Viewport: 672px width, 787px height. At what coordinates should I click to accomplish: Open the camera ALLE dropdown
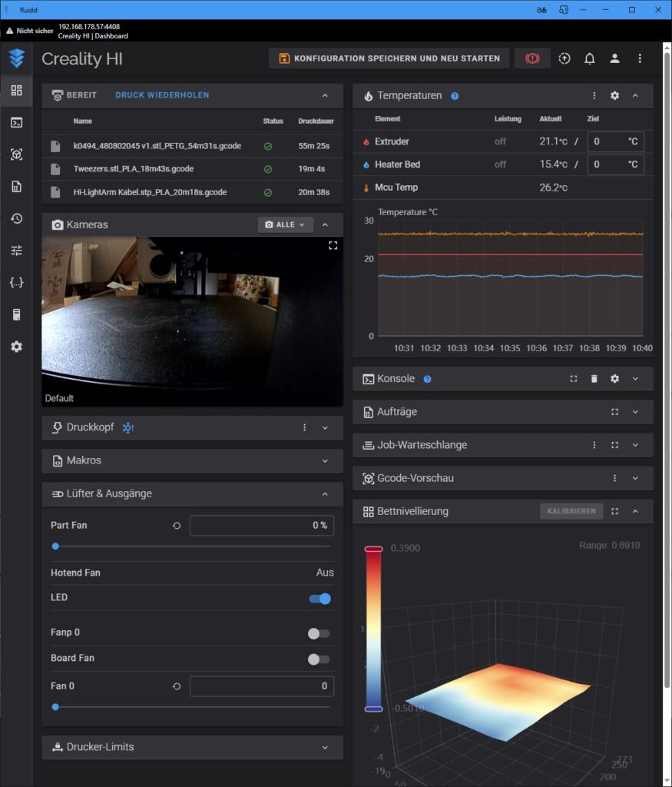point(285,224)
